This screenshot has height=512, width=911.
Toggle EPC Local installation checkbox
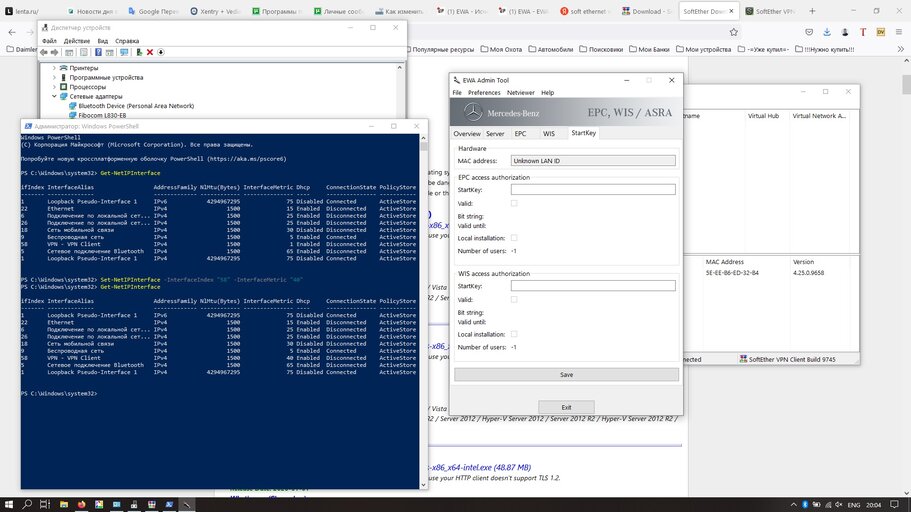pos(515,238)
